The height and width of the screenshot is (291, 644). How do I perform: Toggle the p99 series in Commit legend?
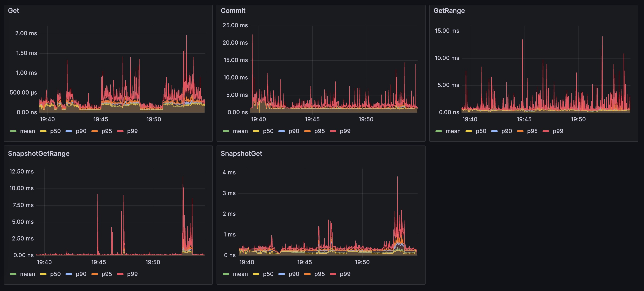pos(345,131)
